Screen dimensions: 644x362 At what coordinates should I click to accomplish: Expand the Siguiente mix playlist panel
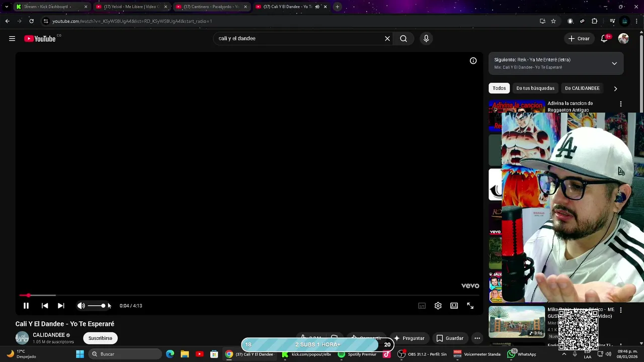pos(614,63)
